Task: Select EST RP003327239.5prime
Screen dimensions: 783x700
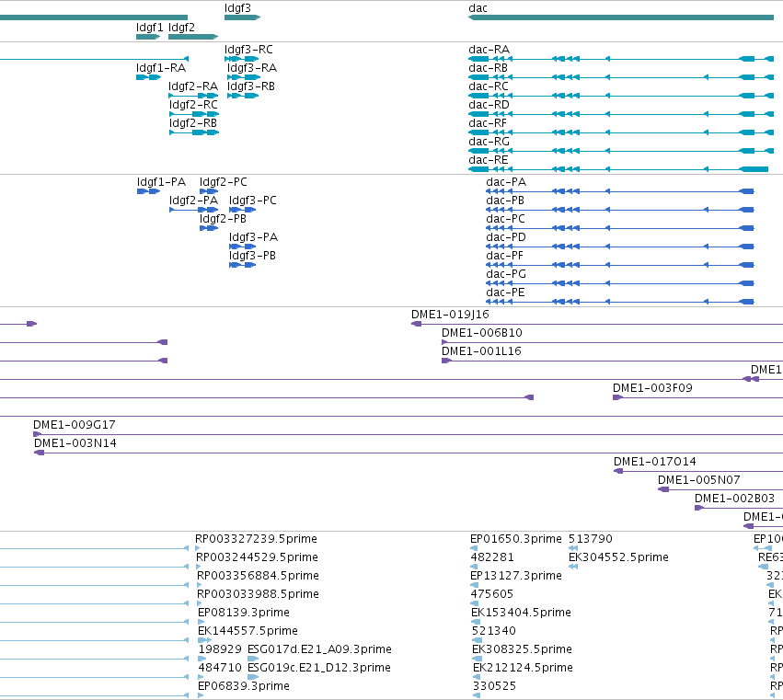Action: coord(198,549)
